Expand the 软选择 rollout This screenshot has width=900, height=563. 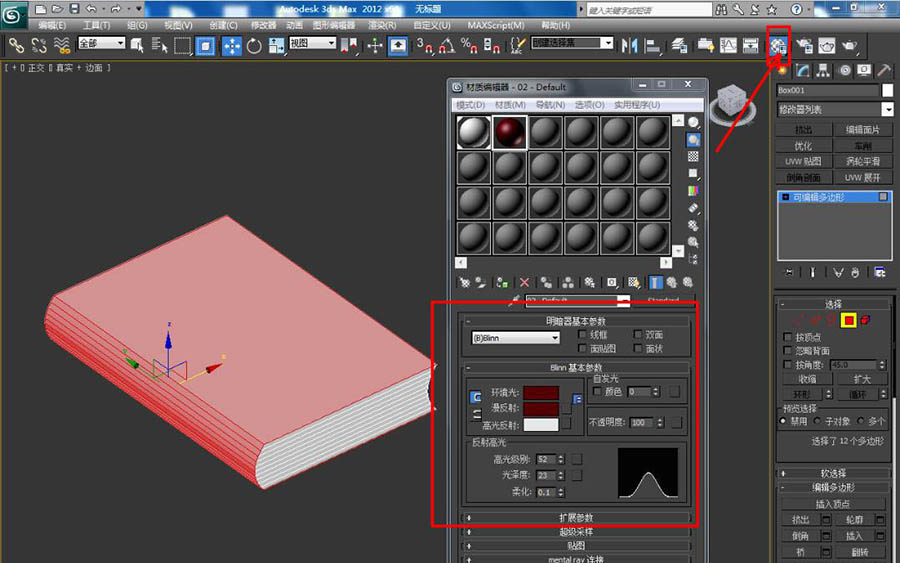tap(833, 473)
